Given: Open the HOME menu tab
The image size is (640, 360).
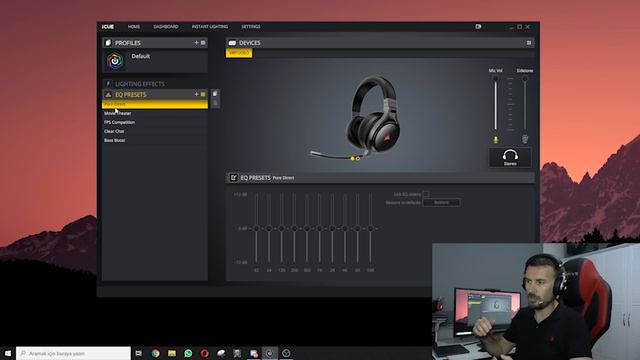Looking at the screenshot, I should (133, 27).
